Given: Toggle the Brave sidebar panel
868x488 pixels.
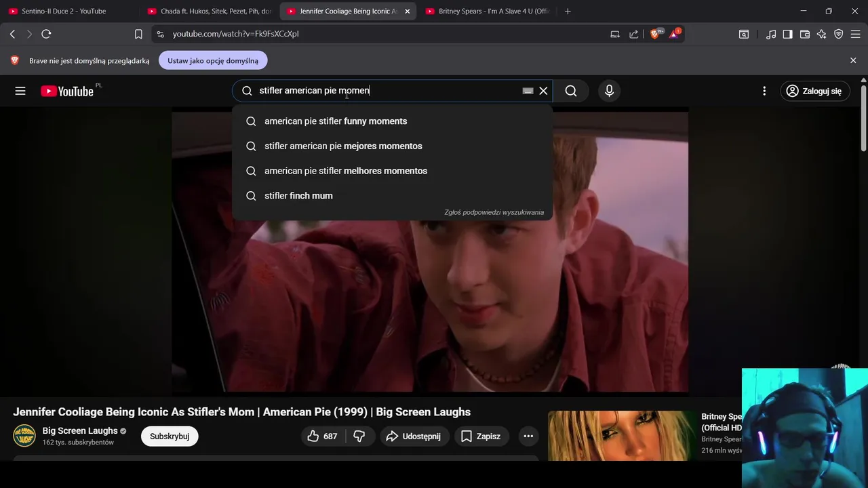Looking at the screenshot, I should (788, 34).
